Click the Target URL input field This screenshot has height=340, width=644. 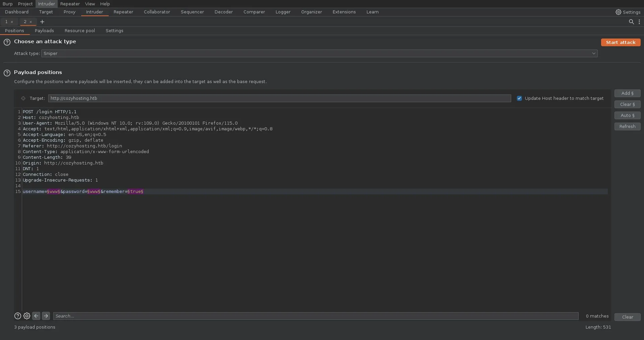point(279,98)
